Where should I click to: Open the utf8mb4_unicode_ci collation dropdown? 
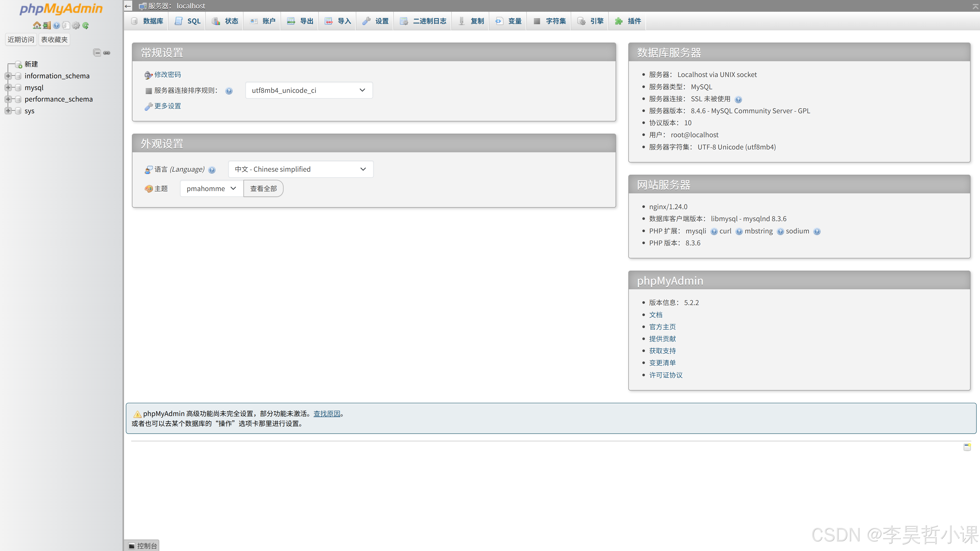pos(309,91)
